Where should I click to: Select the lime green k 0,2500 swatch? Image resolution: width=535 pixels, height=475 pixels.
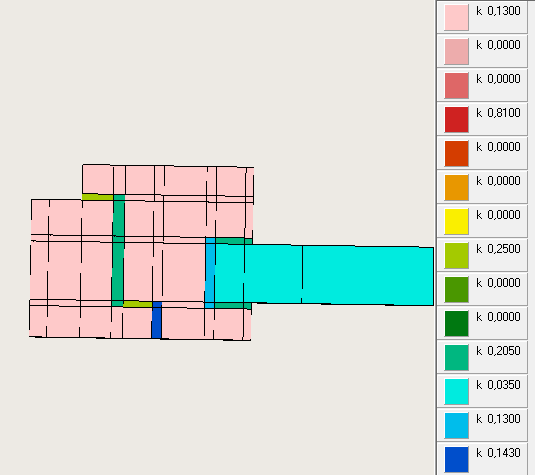click(456, 256)
